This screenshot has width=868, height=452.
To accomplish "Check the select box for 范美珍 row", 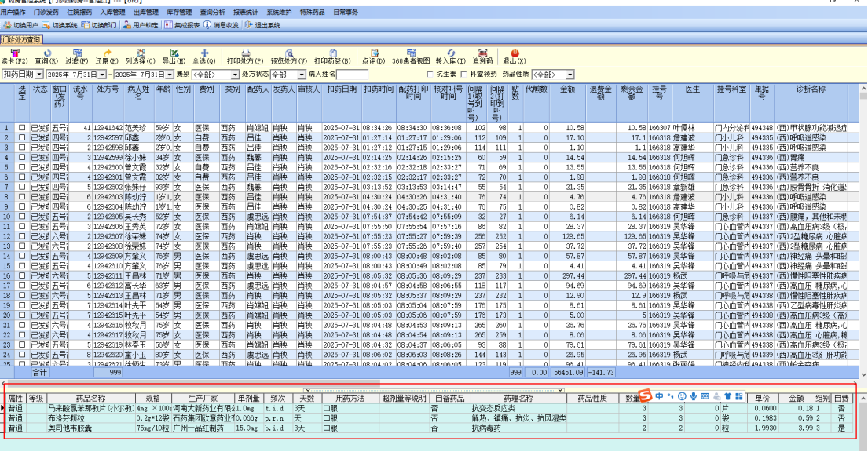I will 22,128.
